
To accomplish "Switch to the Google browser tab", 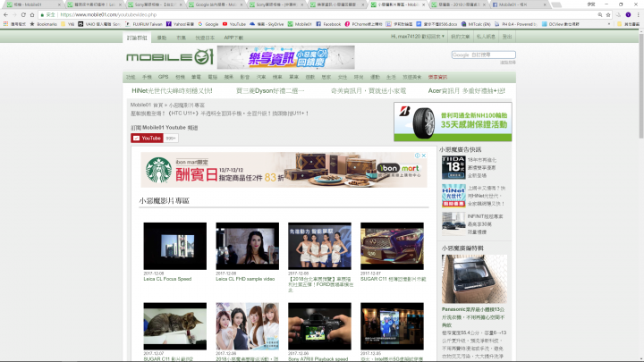I will tap(216, 4).
